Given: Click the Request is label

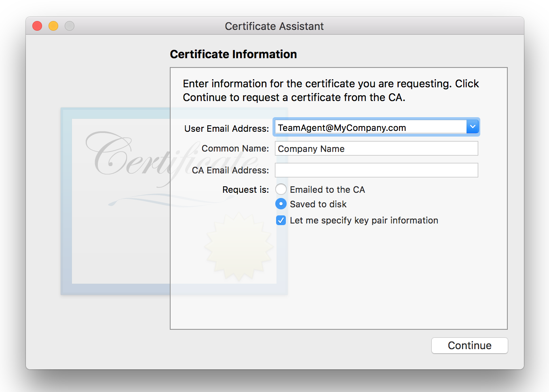Looking at the screenshot, I should tap(245, 190).
